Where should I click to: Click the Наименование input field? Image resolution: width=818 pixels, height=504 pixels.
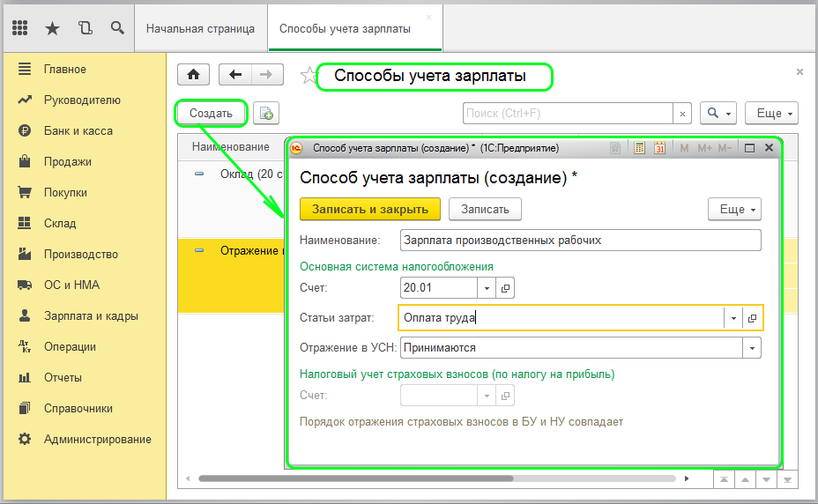[x=580, y=241]
